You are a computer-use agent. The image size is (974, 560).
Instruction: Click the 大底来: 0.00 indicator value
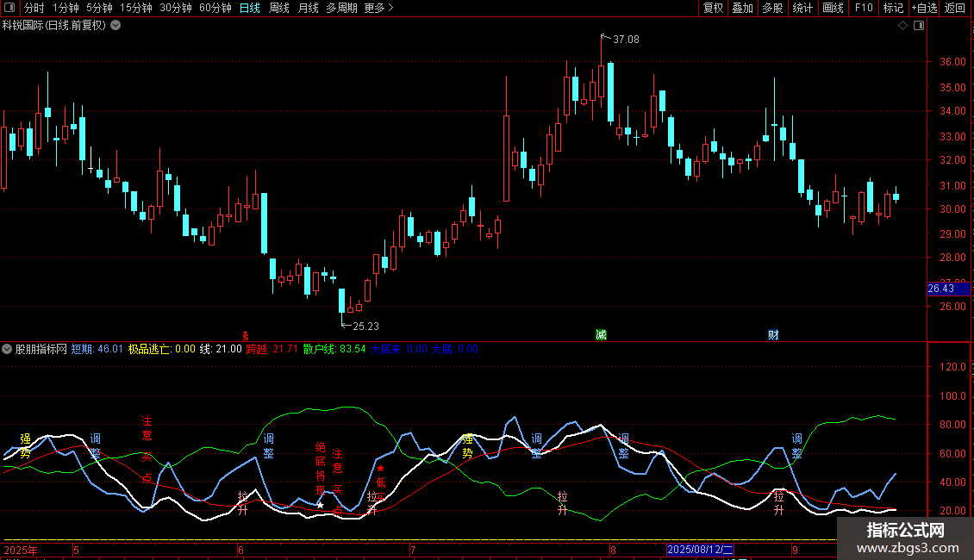[399, 349]
